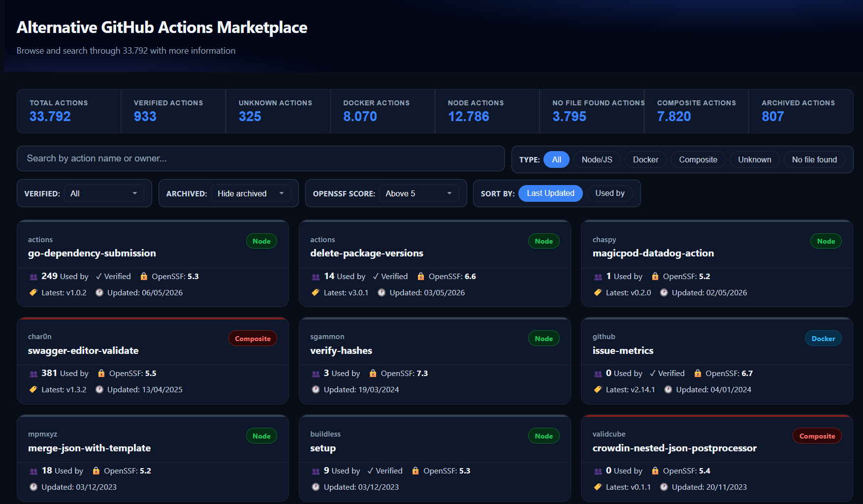Screen dimensions: 863x504
Task: Click the clock icon beside Updated: 20/11/2023
Action: click(x=664, y=487)
